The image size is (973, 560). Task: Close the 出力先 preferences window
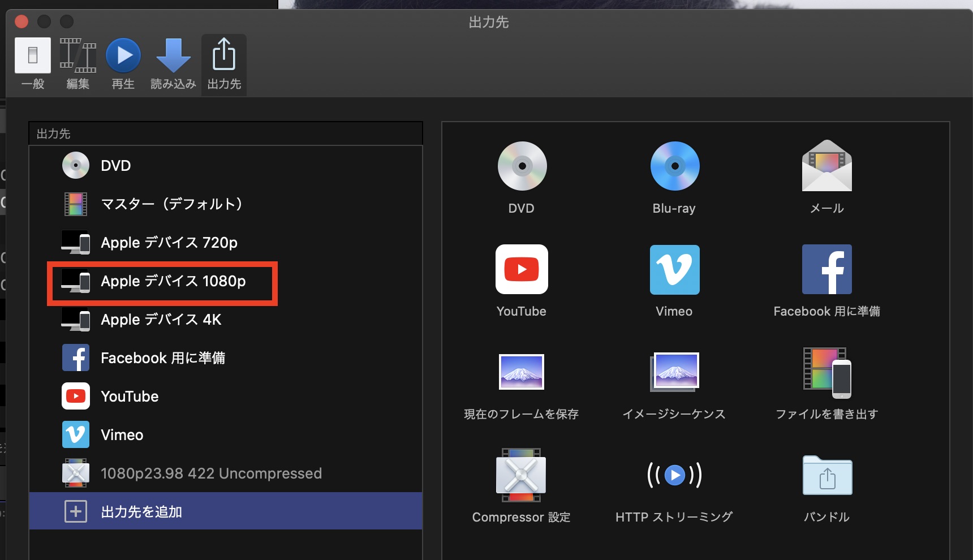click(21, 21)
